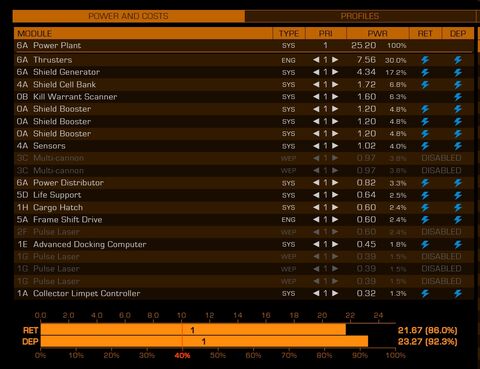This screenshot has width=480, height=369.
Task: Toggle Kill Warrant Scanner deployed power icon
Action: (x=458, y=97)
